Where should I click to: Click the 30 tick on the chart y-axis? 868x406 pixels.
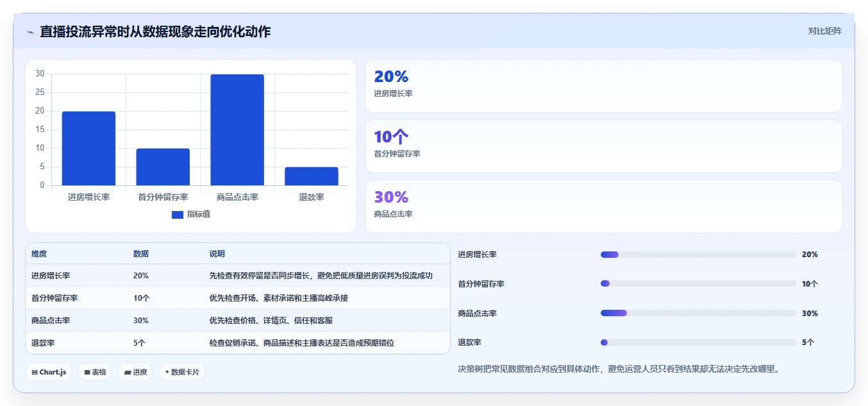point(40,74)
